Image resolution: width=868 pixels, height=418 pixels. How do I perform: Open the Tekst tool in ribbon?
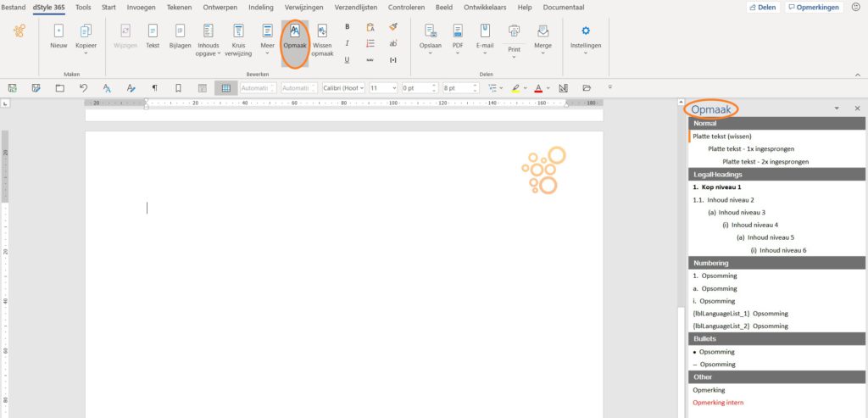[x=153, y=36]
